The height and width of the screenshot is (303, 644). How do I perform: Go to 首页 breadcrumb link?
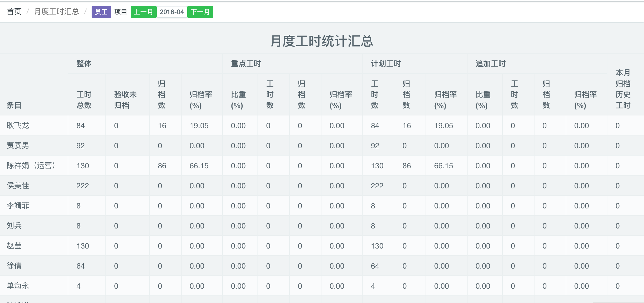point(14,12)
